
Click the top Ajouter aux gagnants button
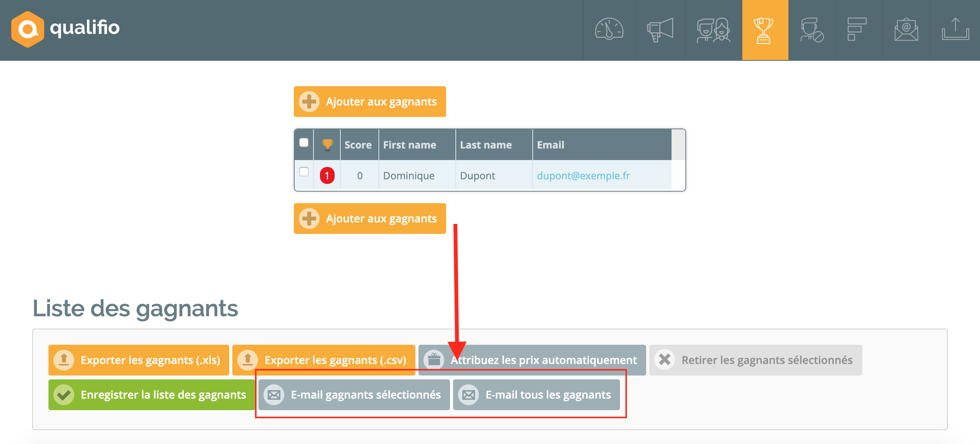click(x=370, y=102)
